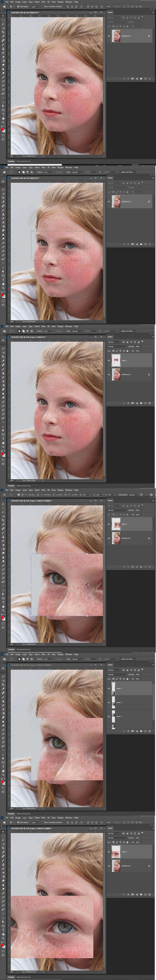This screenshot has height=980, width=156.
Task: Click the trash icon in first screenshot's Layers panel
Action: click(x=150, y=79)
